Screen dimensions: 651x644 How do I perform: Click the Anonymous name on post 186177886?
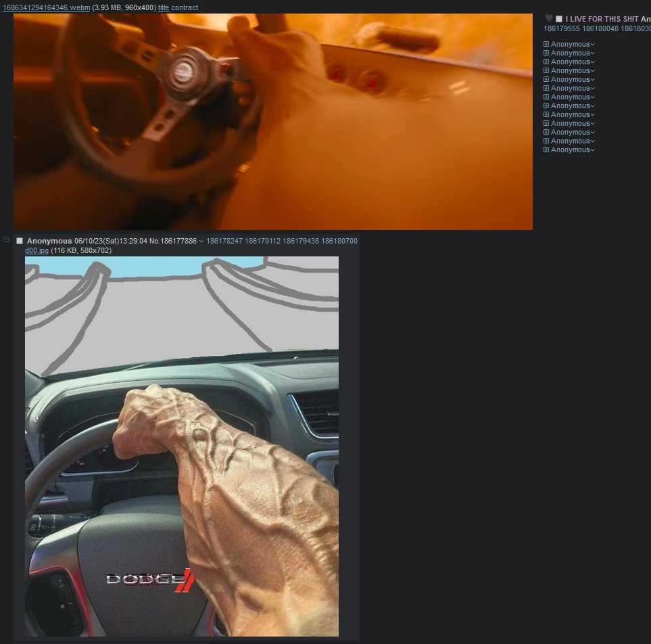tap(49, 241)
